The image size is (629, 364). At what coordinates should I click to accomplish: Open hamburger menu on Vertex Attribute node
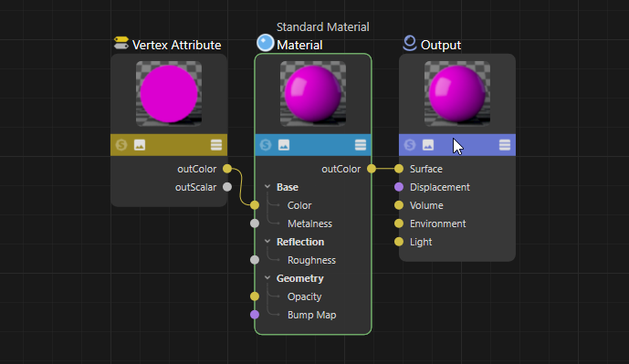point(216,145)
